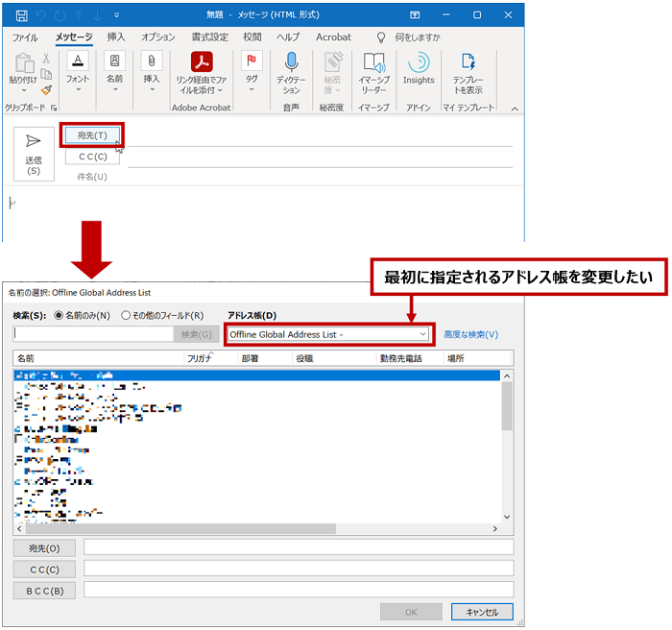Open the Dictation (ディクテーション) microphone tool

(x=291, y=71)
